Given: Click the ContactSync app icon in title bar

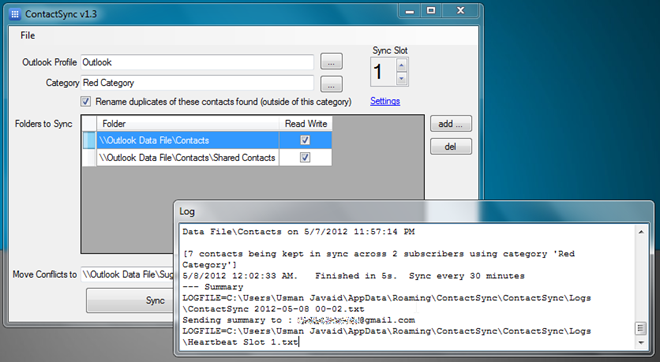Looking at the screenshot, I should tap(15, 14).
